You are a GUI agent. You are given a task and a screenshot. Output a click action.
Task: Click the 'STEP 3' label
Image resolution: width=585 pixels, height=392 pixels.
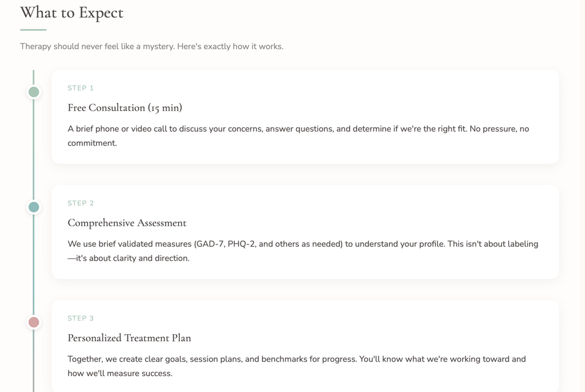(x=81, y=318)
